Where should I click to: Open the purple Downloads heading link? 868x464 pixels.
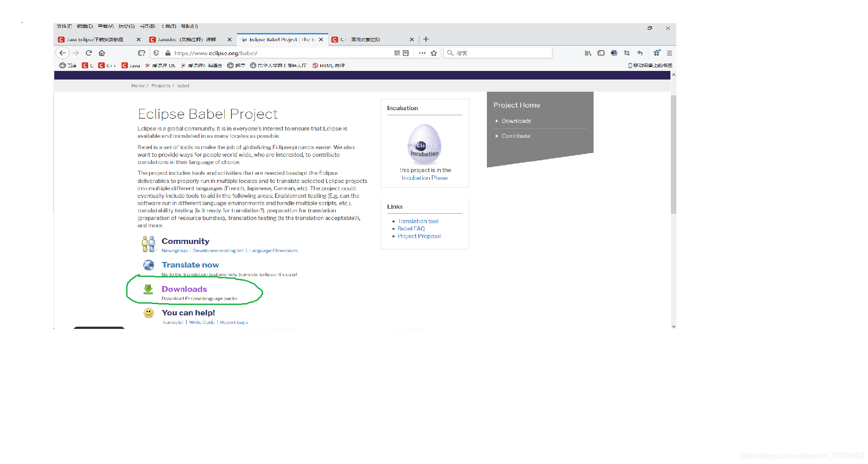pyautogui.click(x=184, y=289)
